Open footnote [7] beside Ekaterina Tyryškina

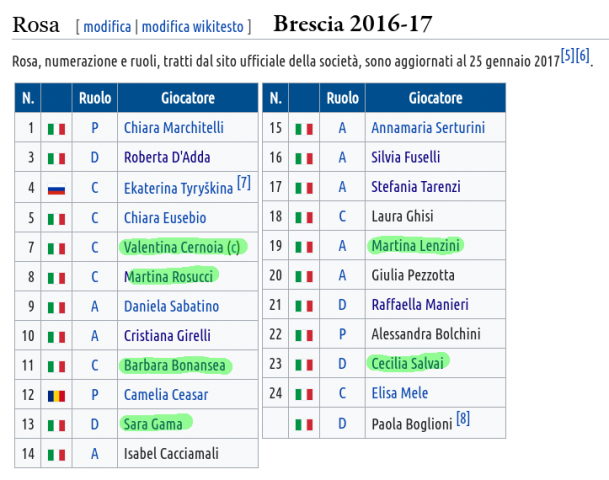[244, 182]
